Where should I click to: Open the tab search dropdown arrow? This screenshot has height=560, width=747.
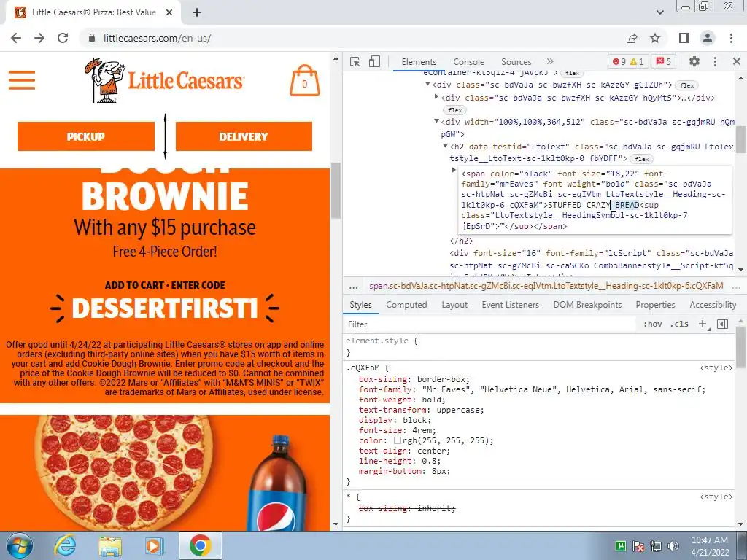[659, 12]
